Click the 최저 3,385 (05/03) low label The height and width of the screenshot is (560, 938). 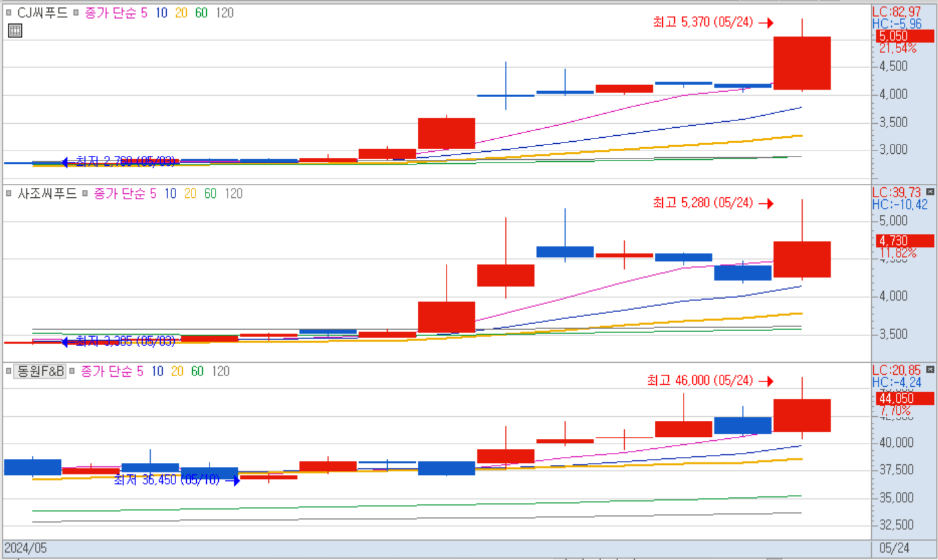(125, 341)
